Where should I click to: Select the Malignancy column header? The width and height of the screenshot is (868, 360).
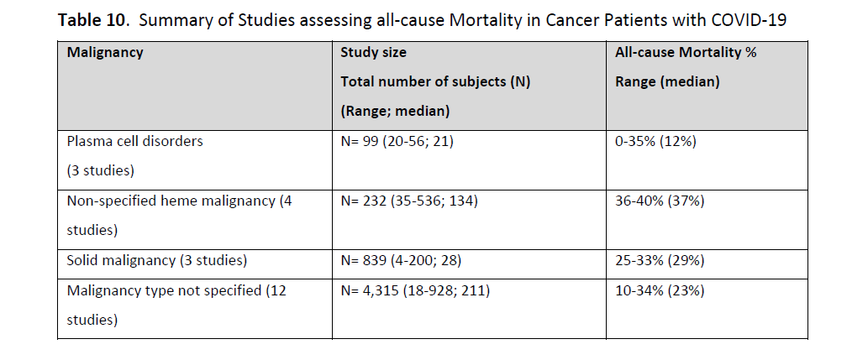pyautogui.click(x=105, y=52)
